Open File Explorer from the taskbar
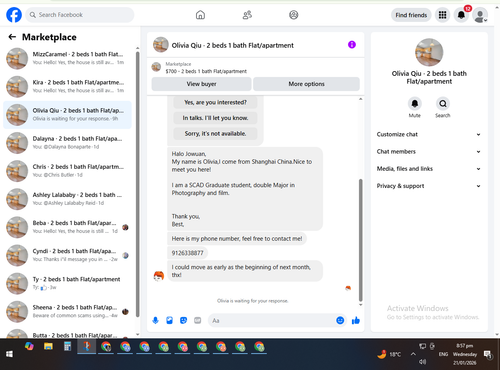500x370 pixels. coord(48,347)
